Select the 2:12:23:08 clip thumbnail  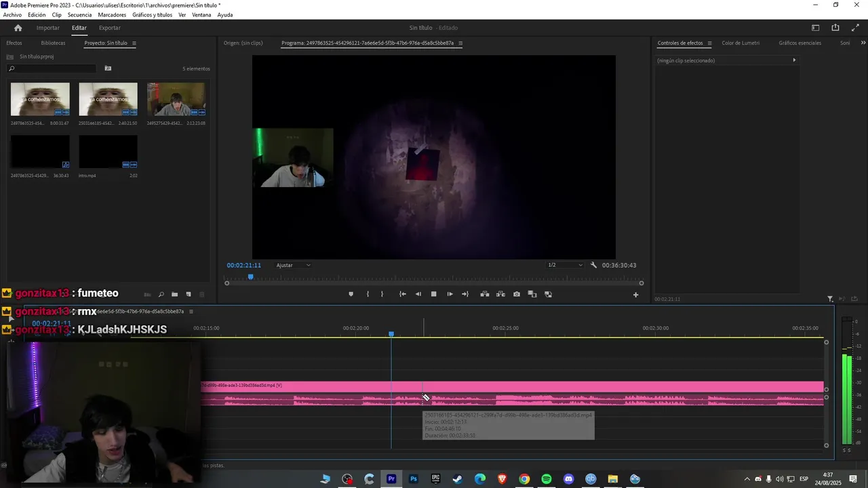176,99
